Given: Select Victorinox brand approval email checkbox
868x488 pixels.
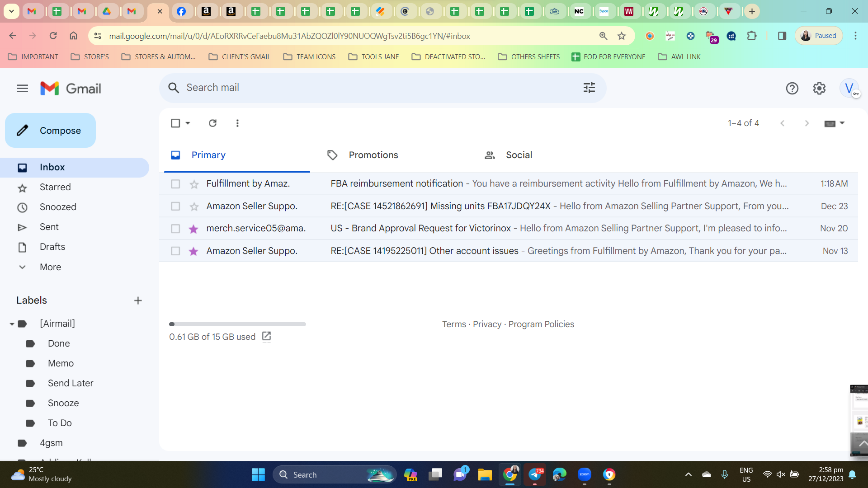Looking at the screenshot, I should point(175,229).
